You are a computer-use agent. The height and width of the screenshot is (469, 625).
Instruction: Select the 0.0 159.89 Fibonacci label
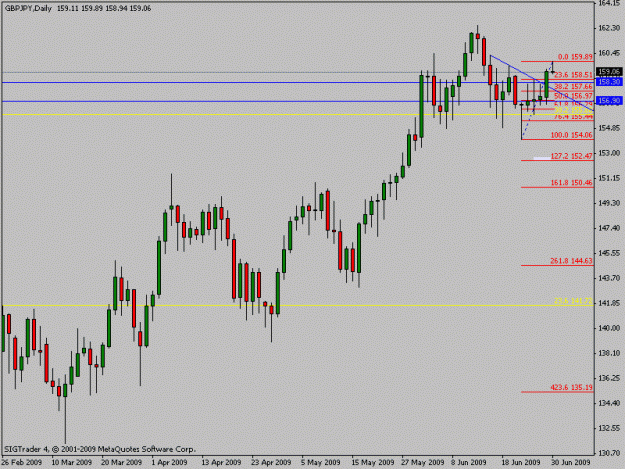[575, 57]
